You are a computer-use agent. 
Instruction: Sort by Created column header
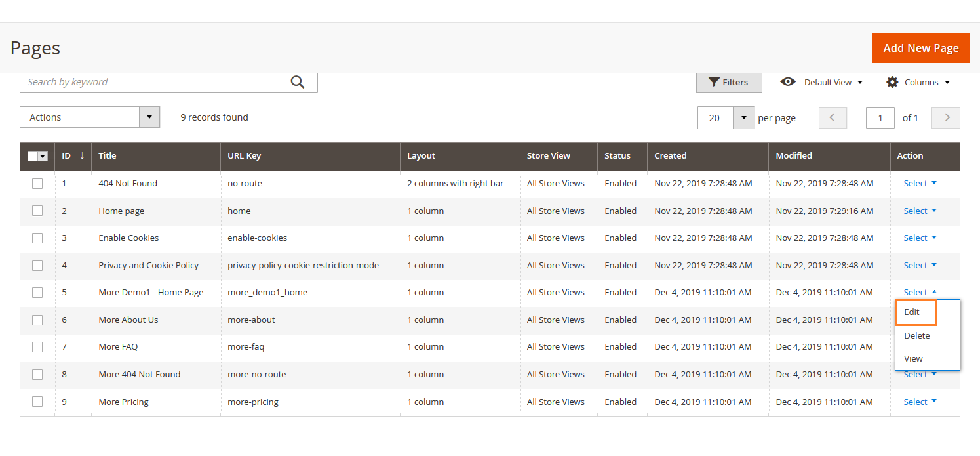(x=708, y=156)
